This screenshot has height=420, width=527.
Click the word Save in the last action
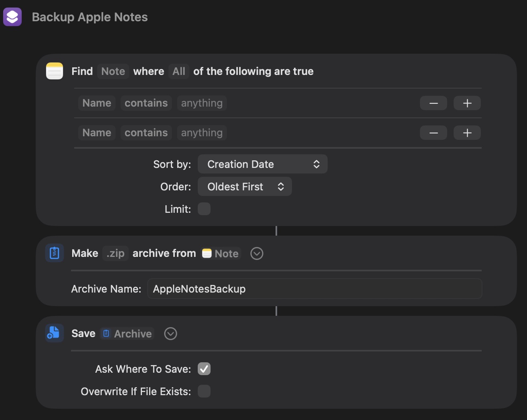(83, 333)
